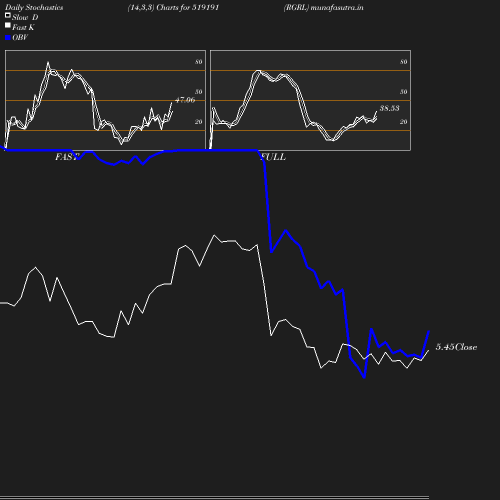Click the 20 level label in FULL chart

coord(404,122)
